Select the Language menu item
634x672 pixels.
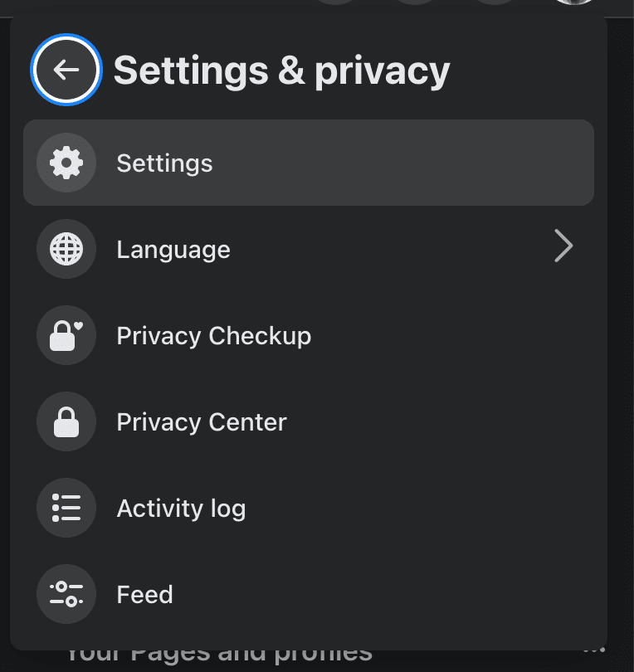[x=309, y=249]
